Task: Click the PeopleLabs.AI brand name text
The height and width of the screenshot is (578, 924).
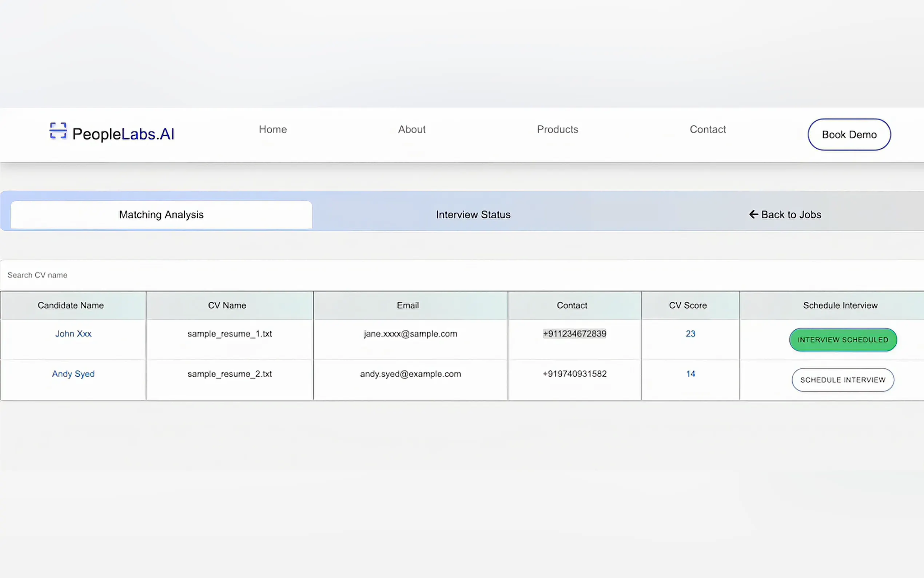Action: tap(123, 134)
